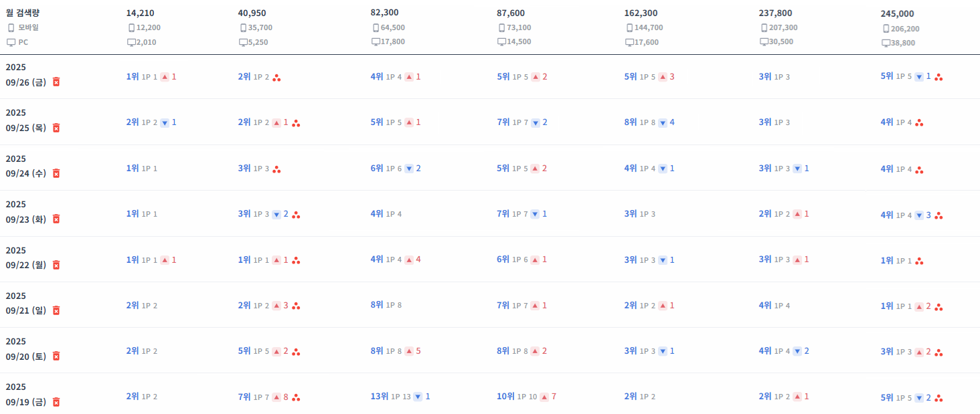980x414 pixels.
Task: Click the 6위 rank on 09/24 under 82,300
Action: 377,169
